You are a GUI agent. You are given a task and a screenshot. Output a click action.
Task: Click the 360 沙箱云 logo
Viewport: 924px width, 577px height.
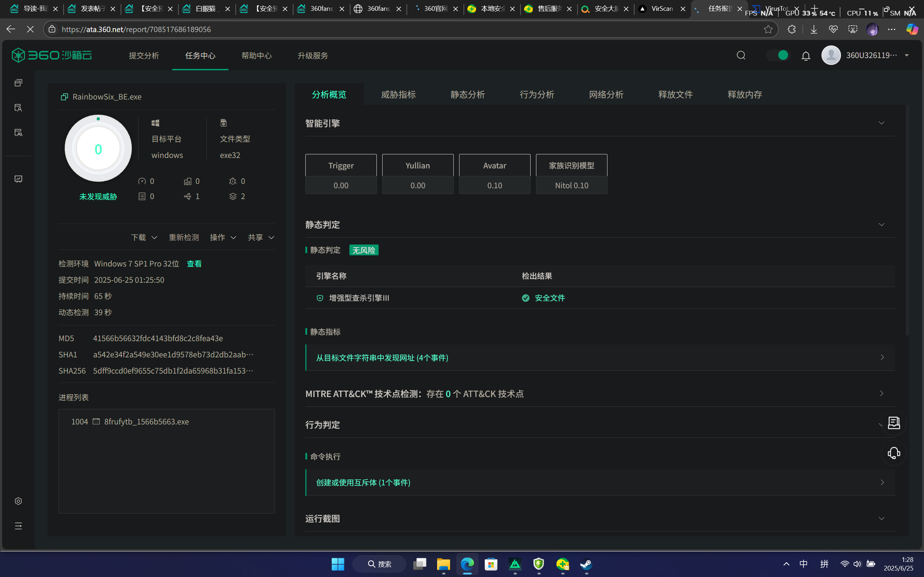pos(52,55)
